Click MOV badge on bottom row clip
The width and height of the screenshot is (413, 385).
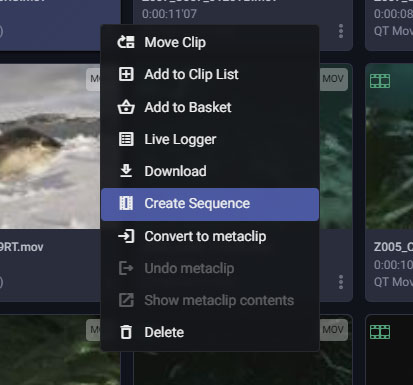(x=333, y=330)
